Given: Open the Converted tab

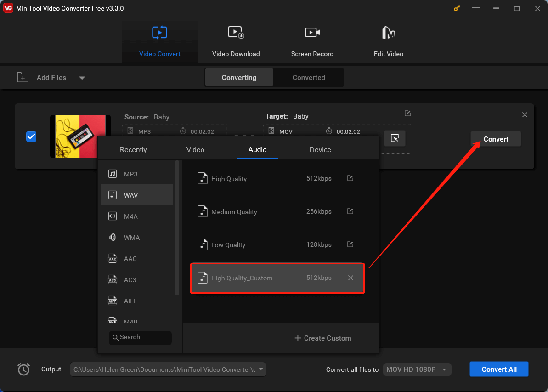Looking at the screenshot, I should (309, 77).
